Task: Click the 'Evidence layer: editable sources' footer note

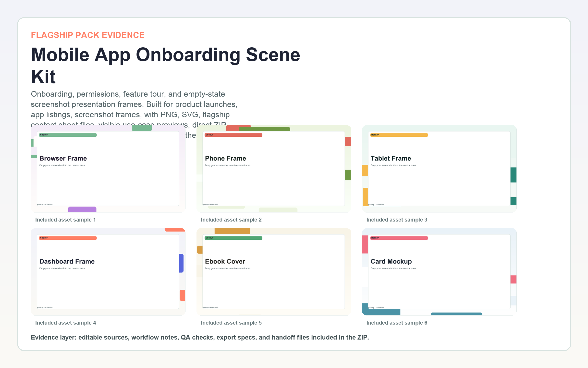Action: pyautogui.click(x=200, y=337)
